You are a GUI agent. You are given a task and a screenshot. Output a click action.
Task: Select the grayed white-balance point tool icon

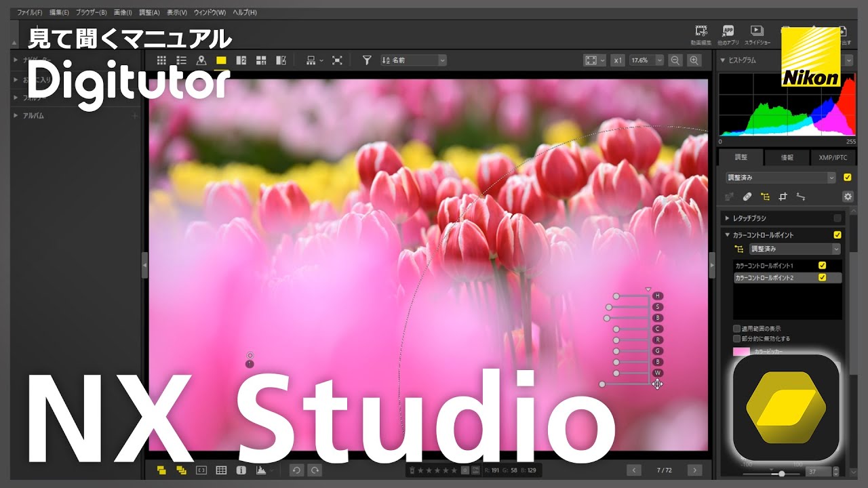[x=730, y=197]
